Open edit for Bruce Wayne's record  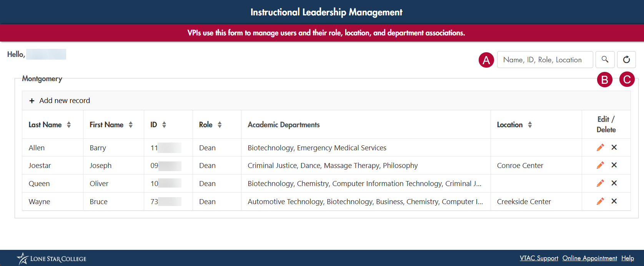[600, 201]
